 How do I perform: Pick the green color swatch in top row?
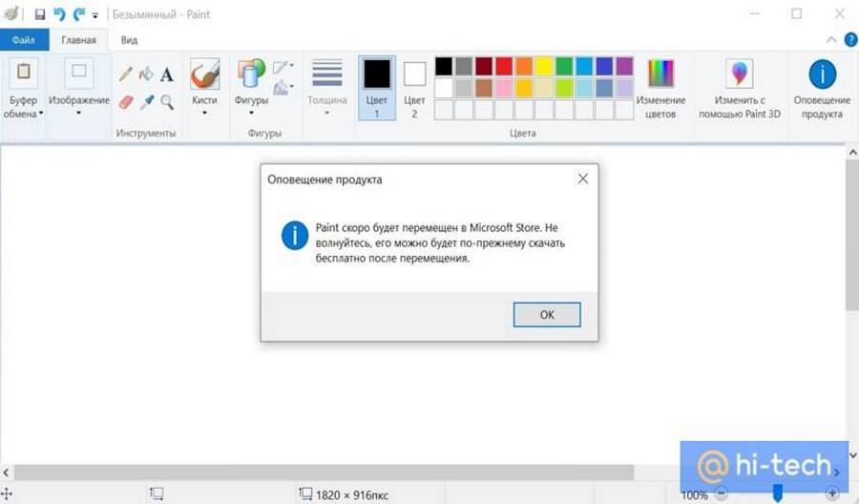point(564,66)
